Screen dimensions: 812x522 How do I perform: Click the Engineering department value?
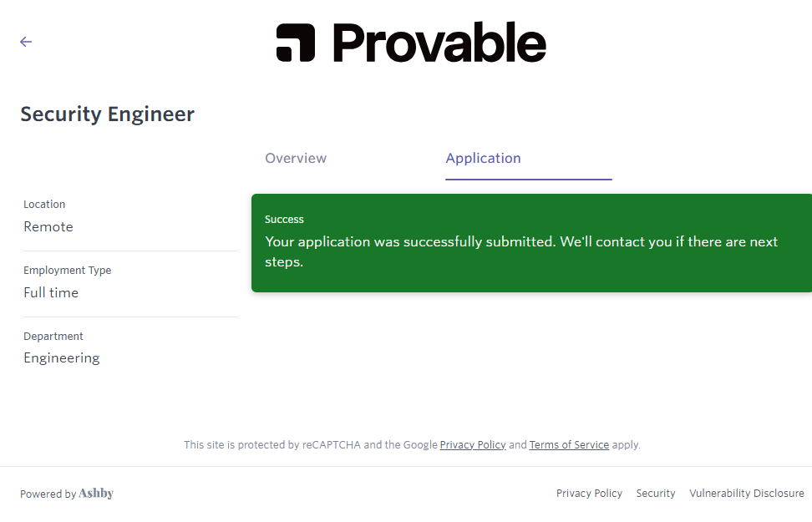[x=62, y=358]
